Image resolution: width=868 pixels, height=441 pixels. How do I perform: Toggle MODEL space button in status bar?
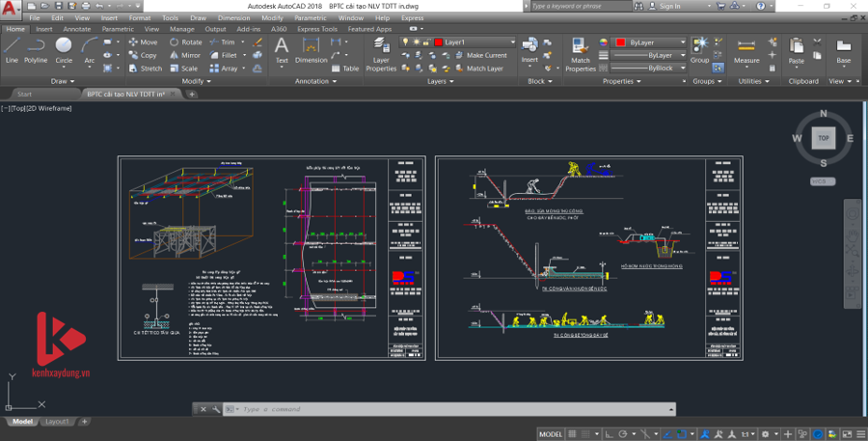pyautogui.click(x=551, y=434)
